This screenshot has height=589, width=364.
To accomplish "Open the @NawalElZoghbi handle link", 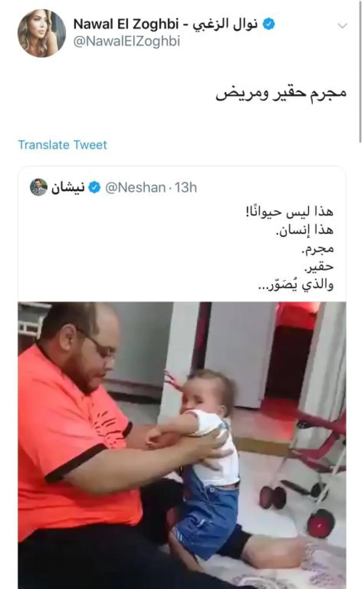I will [127, 42].
